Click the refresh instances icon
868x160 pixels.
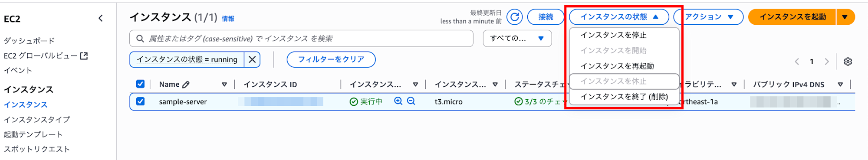514,17
